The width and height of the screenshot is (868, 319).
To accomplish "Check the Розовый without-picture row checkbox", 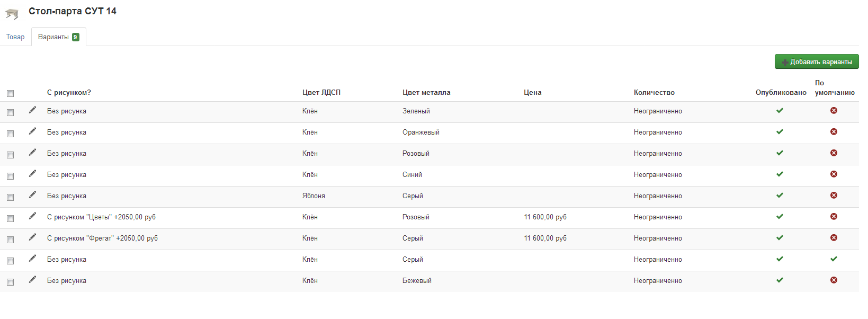I will point(10,155).
